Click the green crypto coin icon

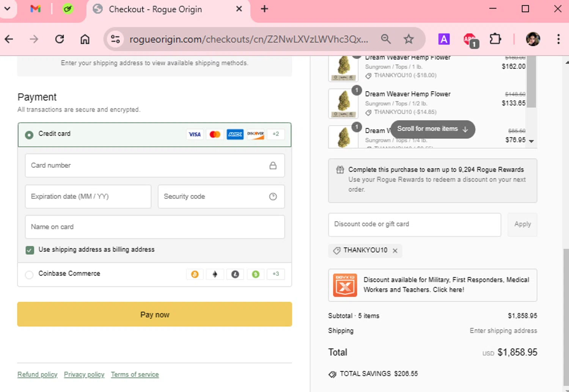[256, 274]
